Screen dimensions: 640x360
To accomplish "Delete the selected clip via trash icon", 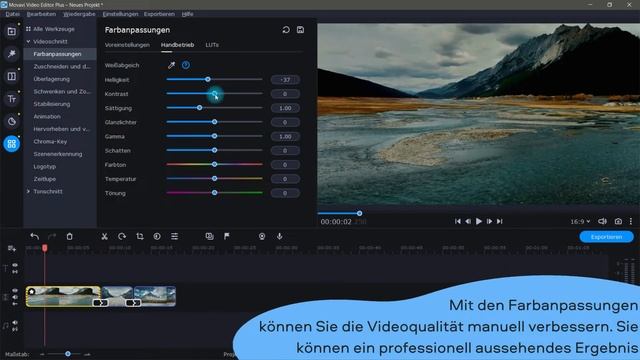I will coord(69,236).
